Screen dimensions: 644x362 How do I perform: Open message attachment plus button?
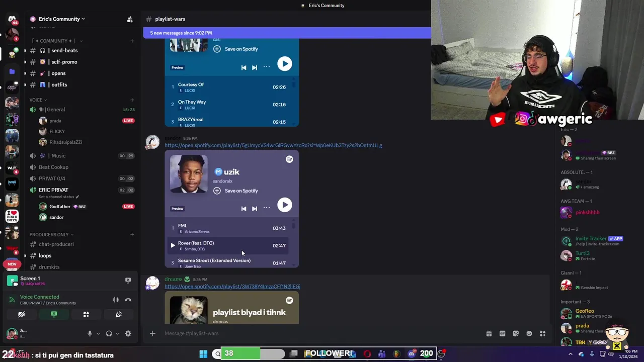(152, 333)
